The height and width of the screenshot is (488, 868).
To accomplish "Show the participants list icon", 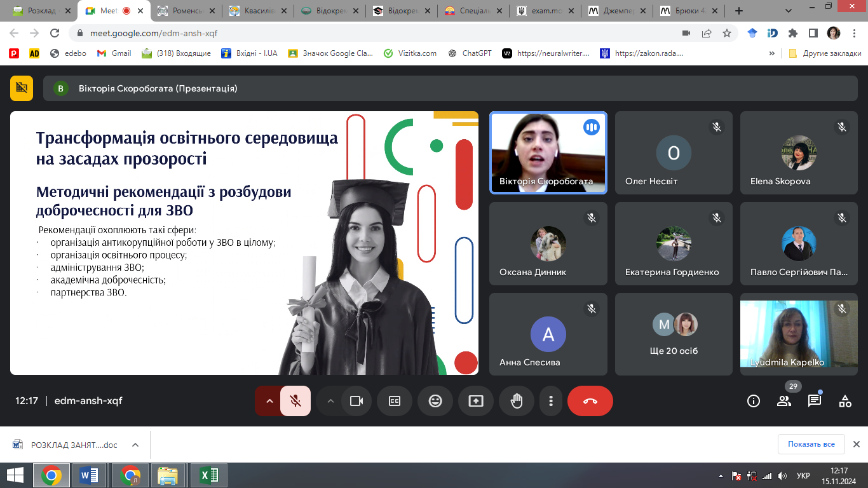I will pyautogui.click(x=783, y=401).
